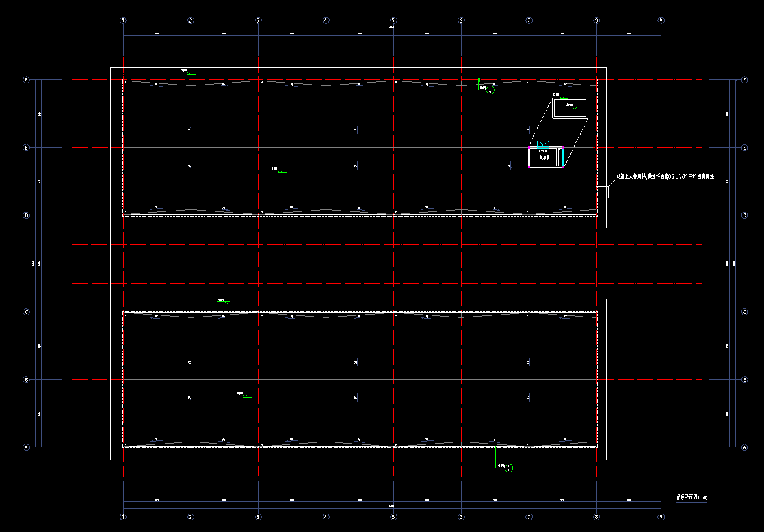Select the roof plan title text 1:100
Viewport: 764px width, 532px height.
pyautogui.click(x=692, y=498)
